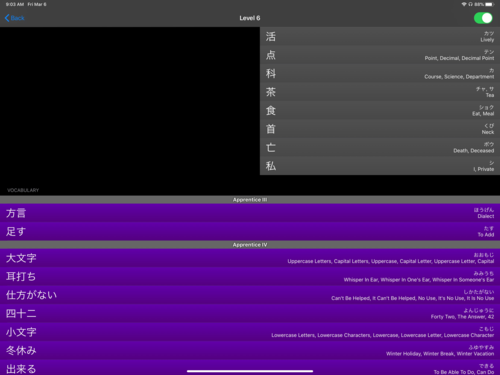Viewport: 500px width, 375px height.
Task: Open vocabulary row 足す To Add
Action: [250, 231]
